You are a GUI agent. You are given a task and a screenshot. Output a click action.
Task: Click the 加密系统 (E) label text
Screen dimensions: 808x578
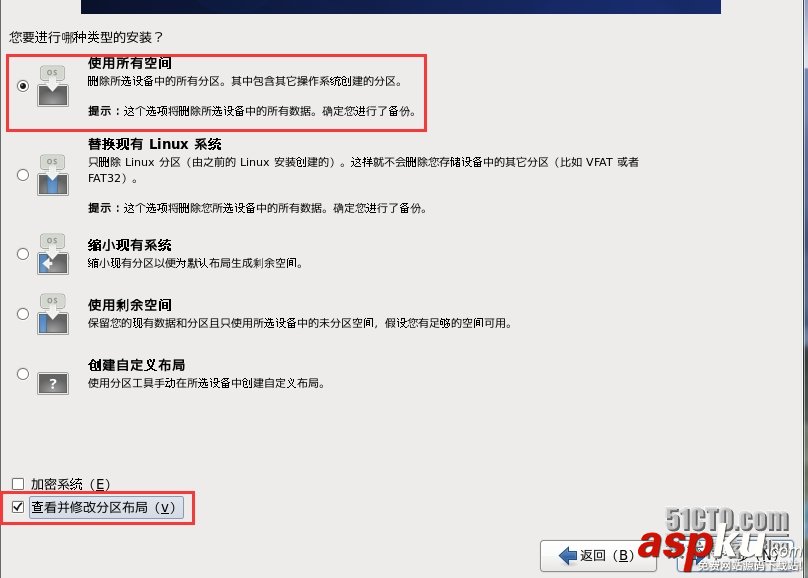pos(71,484)
